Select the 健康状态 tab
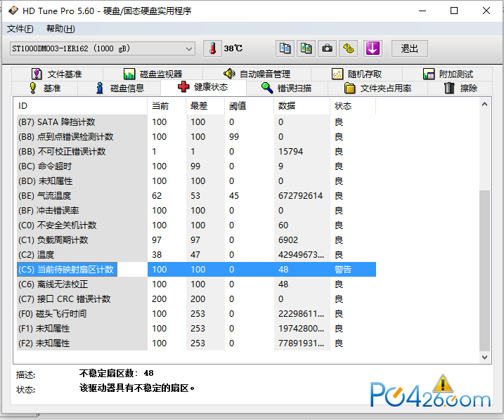 coord(203,86)
